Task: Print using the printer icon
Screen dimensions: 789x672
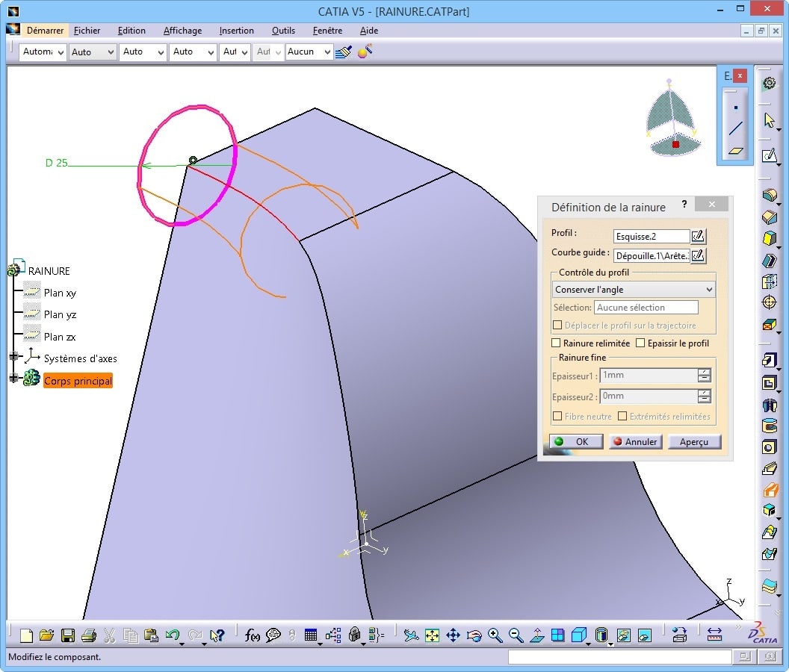Action: tap(89, 635)
